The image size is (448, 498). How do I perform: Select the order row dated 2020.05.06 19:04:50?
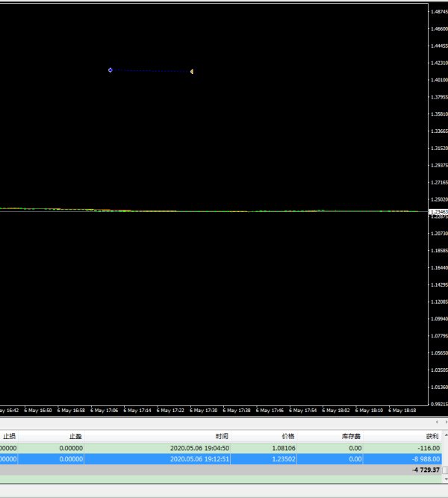(199, 448)
